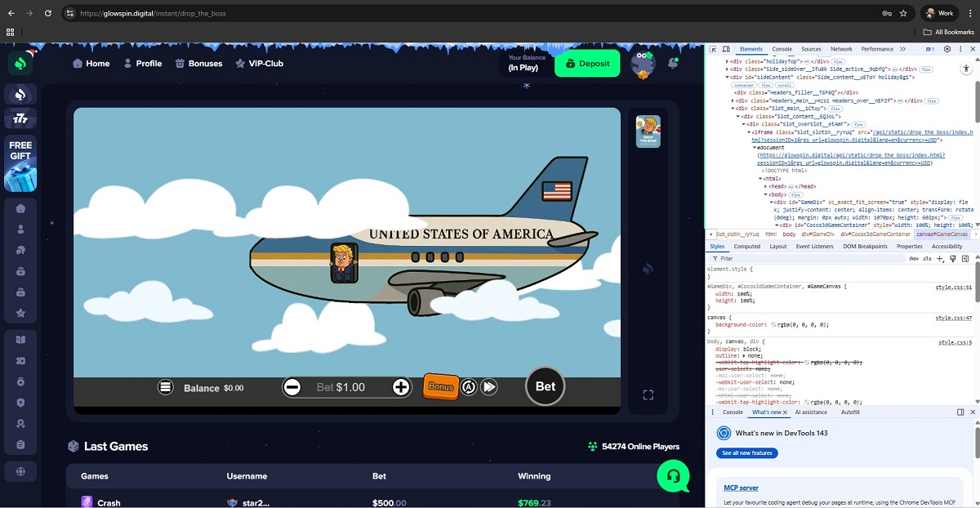Viewport: 980px width, 508px height.
Task: Enter fullscreen using the expand icon
Action: [648, 395]
